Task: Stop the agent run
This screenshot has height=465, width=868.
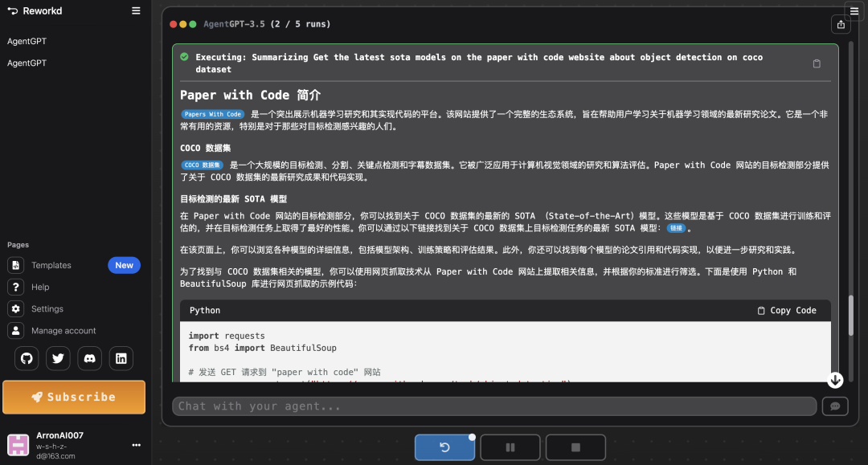Action: point(575,447)
